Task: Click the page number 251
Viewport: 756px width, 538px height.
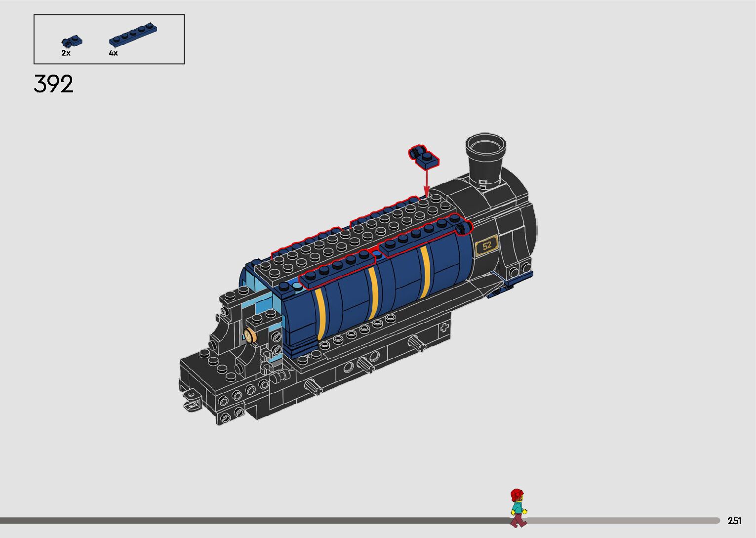Action: [x=734, y=521]
